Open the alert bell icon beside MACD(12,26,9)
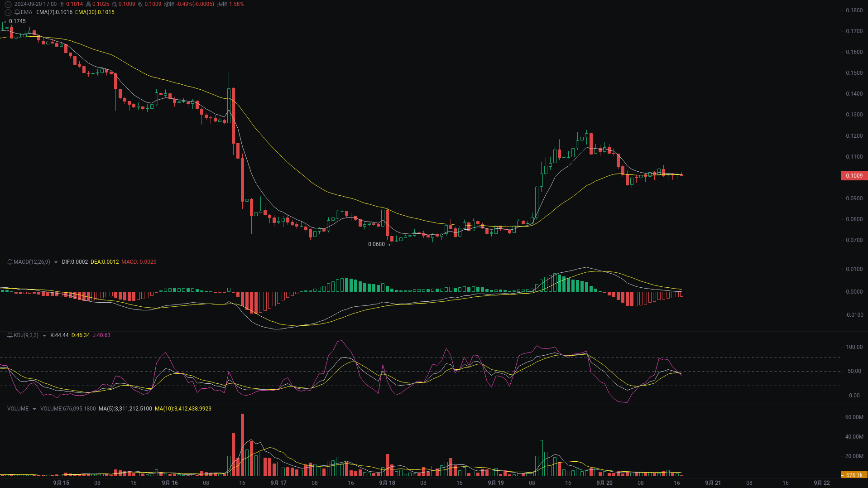Screen dimensions: 868x488 (x=10, y=262)
